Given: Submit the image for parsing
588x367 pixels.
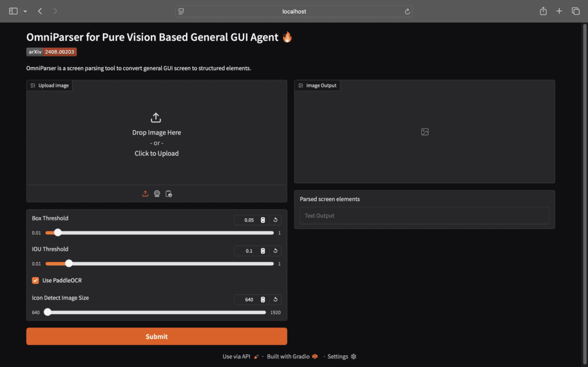Looking at the screenshot, I should point(157,336).
